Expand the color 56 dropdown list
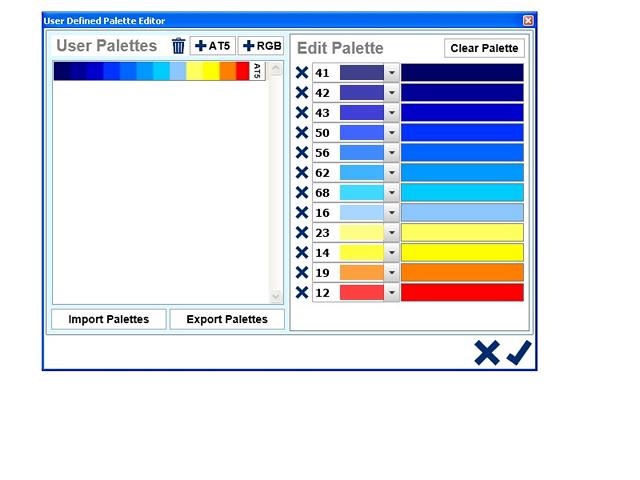 pos(392,152)
